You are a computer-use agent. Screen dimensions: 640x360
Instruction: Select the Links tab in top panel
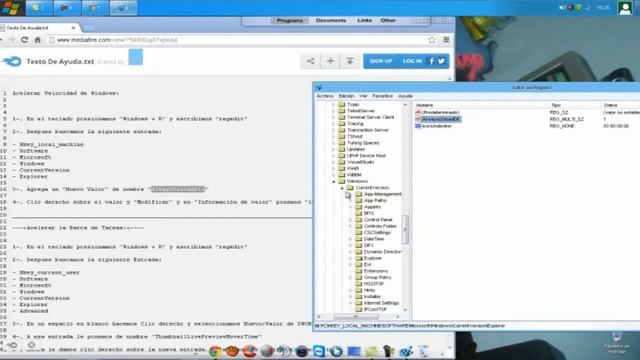(x=364, y=20)
